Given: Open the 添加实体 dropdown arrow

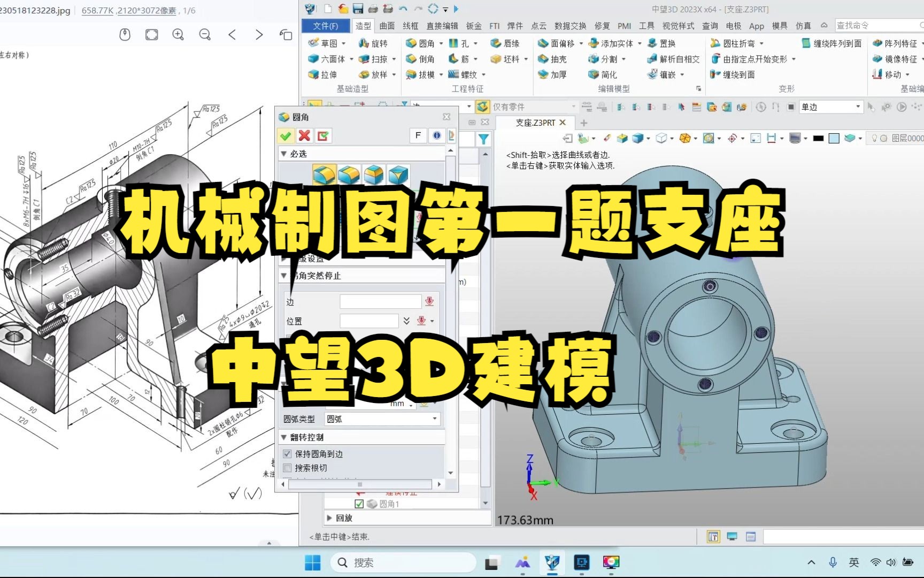Looking at the screenshot, I should coord(640,43).
